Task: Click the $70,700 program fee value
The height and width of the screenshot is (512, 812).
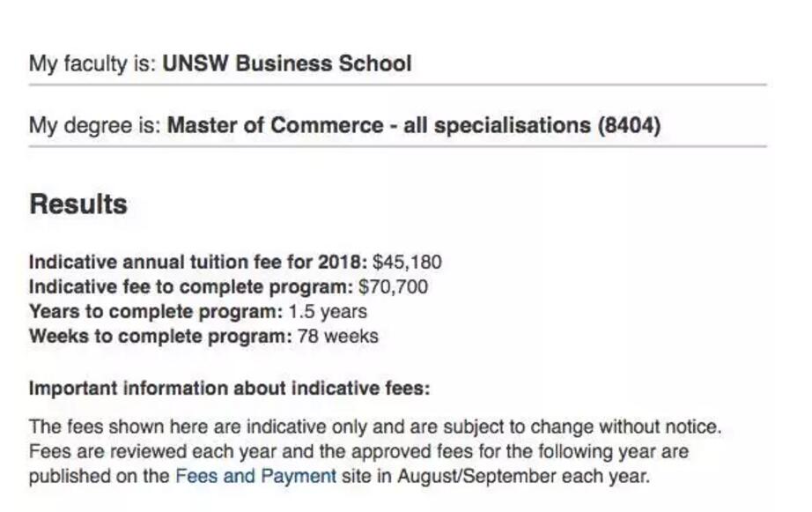Action: pos(393,286)
